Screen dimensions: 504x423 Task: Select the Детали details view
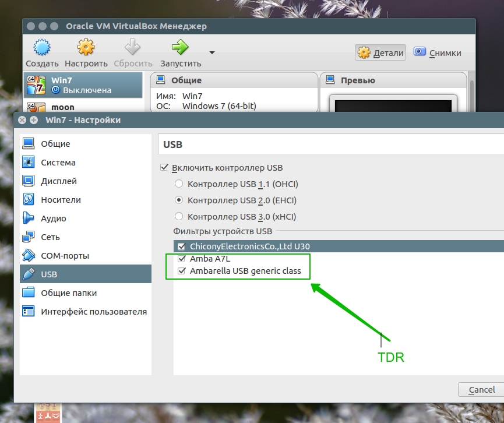point(381,52)
